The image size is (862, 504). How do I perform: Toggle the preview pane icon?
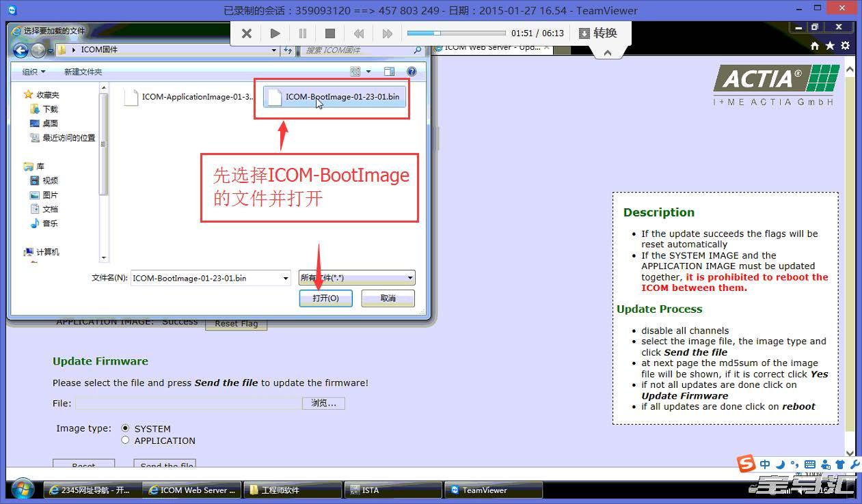tap(389, 71)
